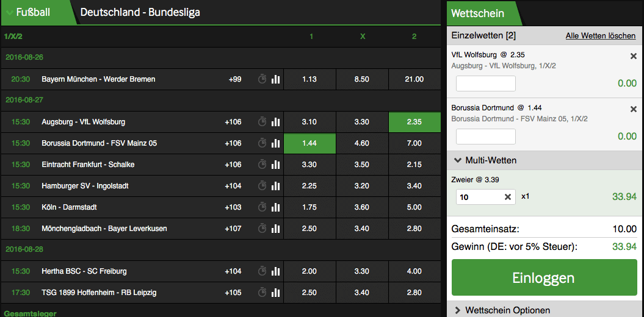Open Hertha BSC - SC Freiburg match
The image size is (644, 317).
click(x=84, y=271)
